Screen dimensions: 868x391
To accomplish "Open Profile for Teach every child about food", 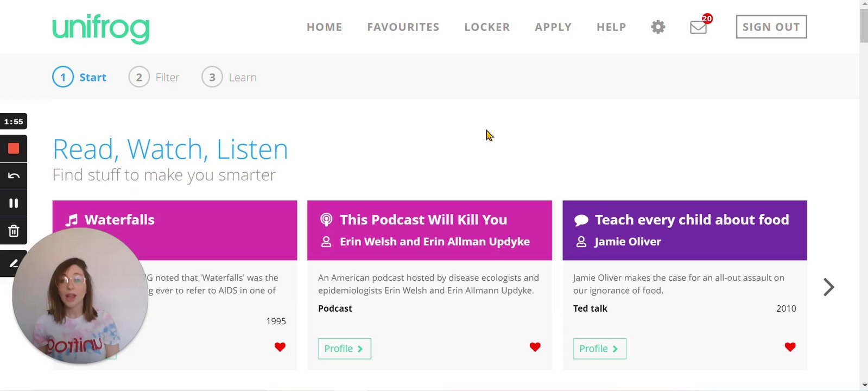I will tap(599, 349).
